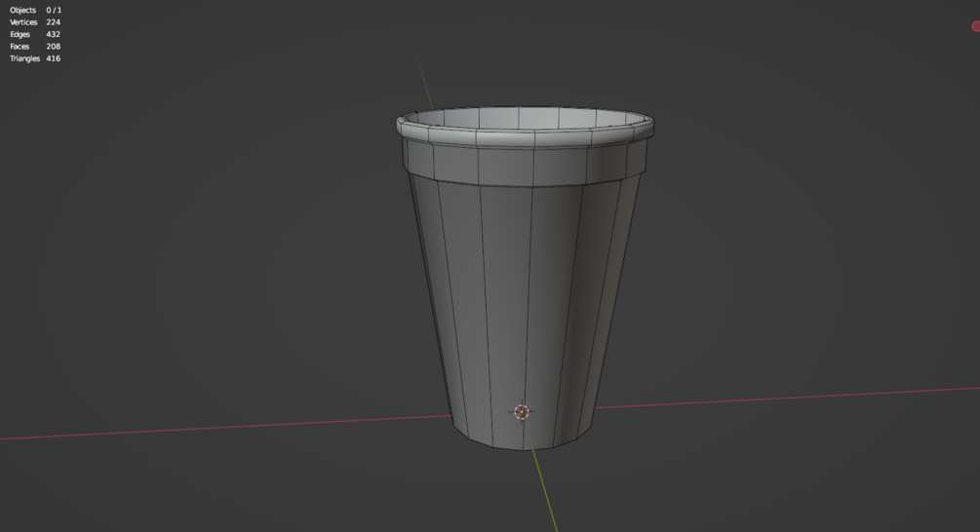Viewport: 980px width, 532px height.
Task: Click the Triangles 416 statistic
Action: pyautogui.click(x=35, y=58)
